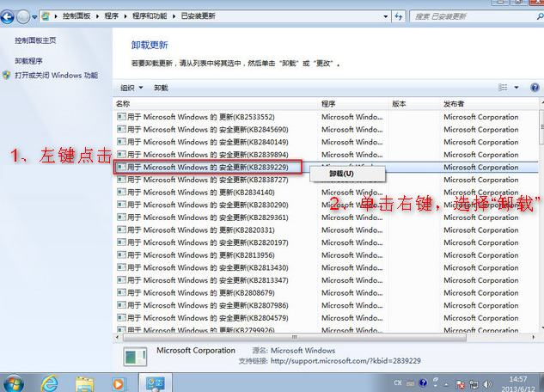Open help with the question mark icon

(x=535, y=88)
